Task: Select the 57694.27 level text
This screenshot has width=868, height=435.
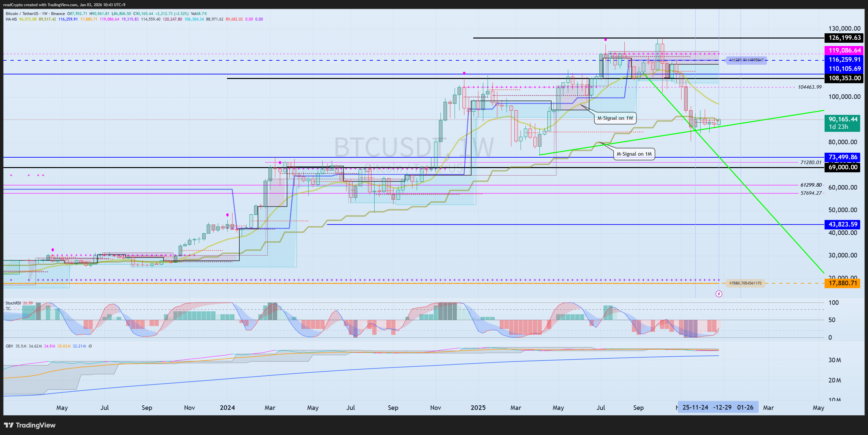Action: pyautogui.click(x=811, y=193)
